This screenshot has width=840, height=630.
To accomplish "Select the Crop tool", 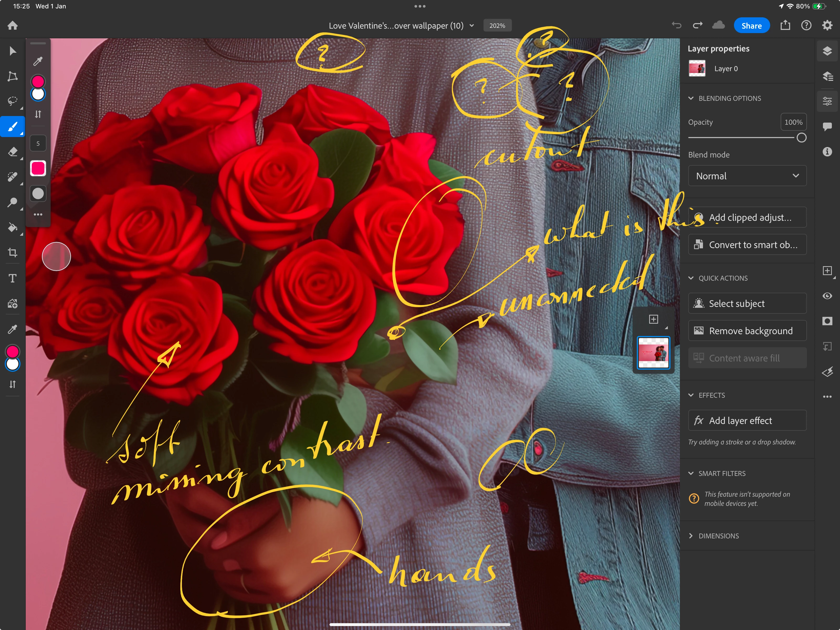I will coord(13,253).
